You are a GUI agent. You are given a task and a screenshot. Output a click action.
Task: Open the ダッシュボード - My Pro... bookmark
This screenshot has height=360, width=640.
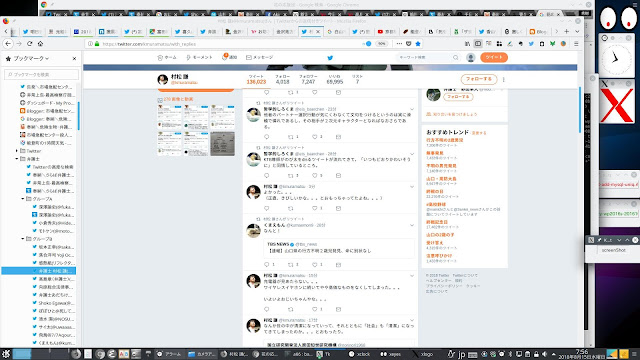(47, 103)
